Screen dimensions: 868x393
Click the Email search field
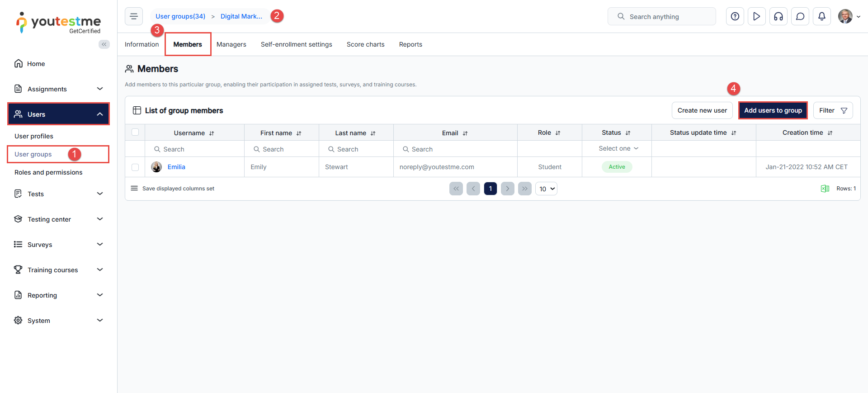pos(457,149)
